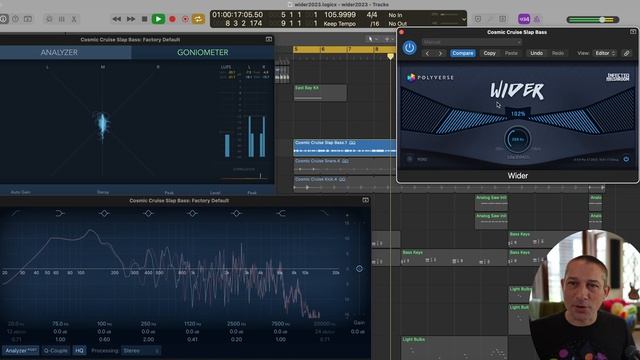
Task: Click the Redo button in plugin header
Action: 558,53
